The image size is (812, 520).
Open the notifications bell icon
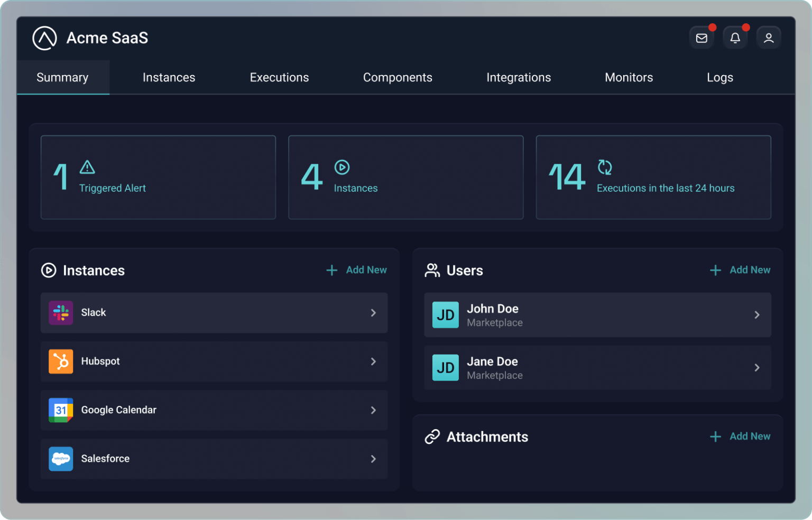click(735, 38)
